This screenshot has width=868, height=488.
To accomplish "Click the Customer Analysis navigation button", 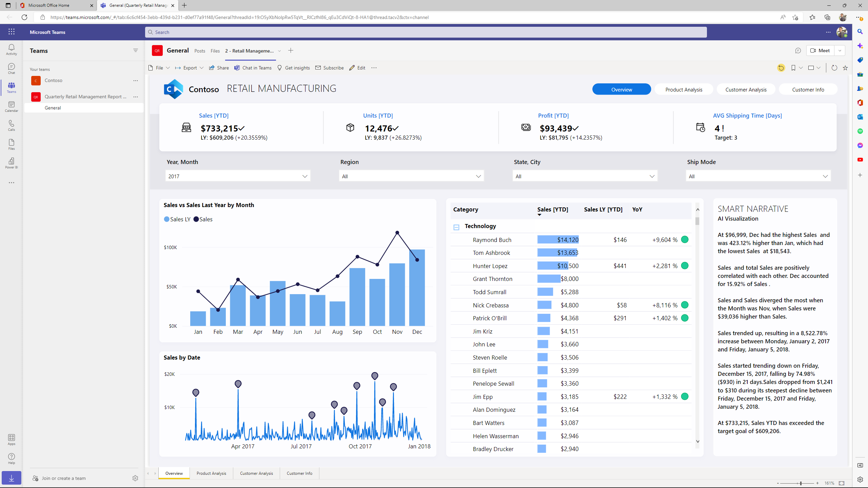I will [x=746, y=89].
